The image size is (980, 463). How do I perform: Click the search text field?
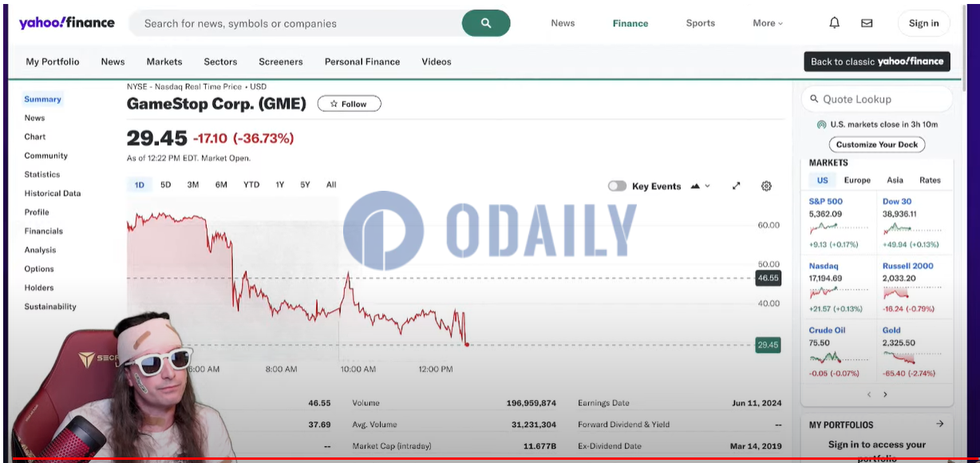click(295, 23)
